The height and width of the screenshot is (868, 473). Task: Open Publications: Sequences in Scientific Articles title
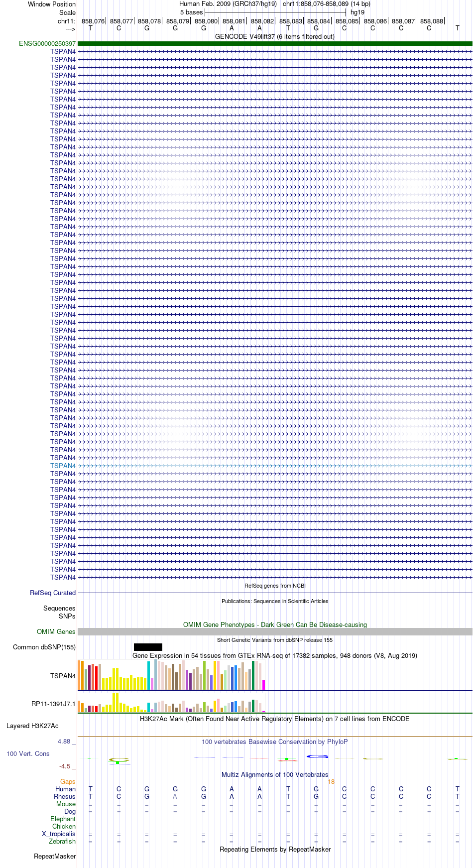275,601
